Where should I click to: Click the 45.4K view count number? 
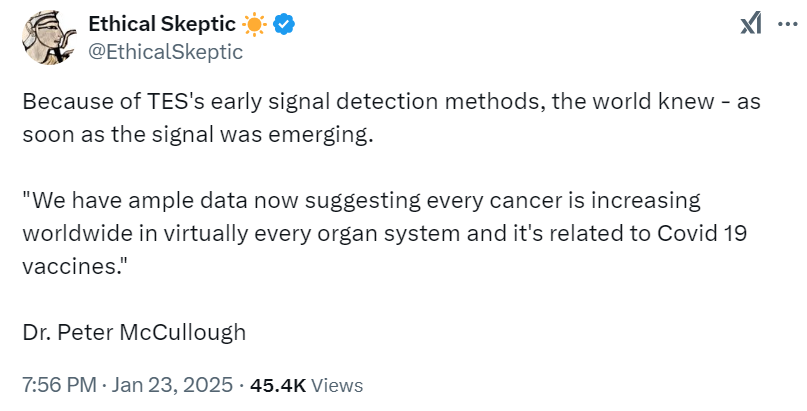[279, 385]
